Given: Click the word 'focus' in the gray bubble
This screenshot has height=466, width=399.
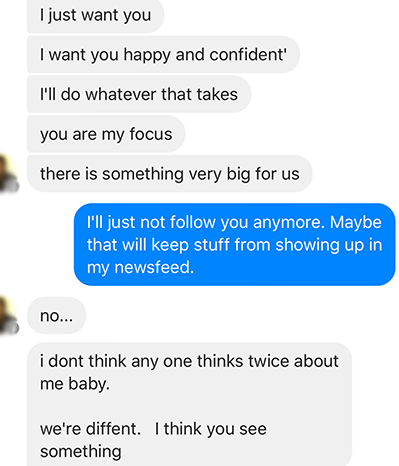Looking at the screenshot, I should 151,134.
